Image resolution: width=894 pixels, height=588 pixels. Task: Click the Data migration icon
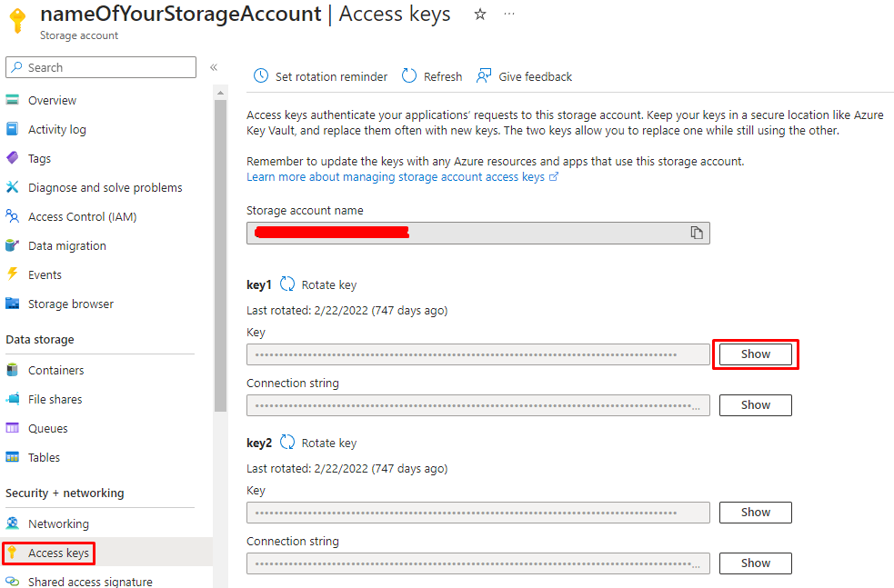pyautogui.click(x=13, y=245)
